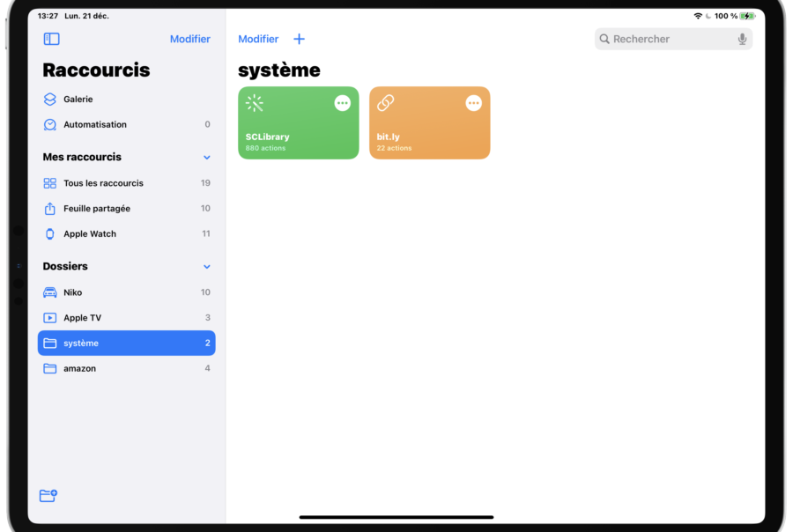Screen dimensions: 793x532
Task: Tap the Wi-Fi status icon
Action: pyautogui.click(x=698, y=16)
